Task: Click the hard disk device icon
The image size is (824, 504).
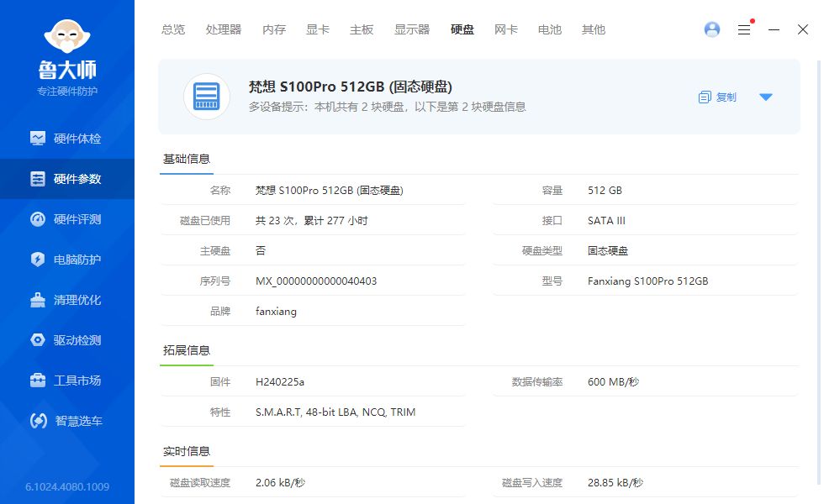Action: (207, 97)
